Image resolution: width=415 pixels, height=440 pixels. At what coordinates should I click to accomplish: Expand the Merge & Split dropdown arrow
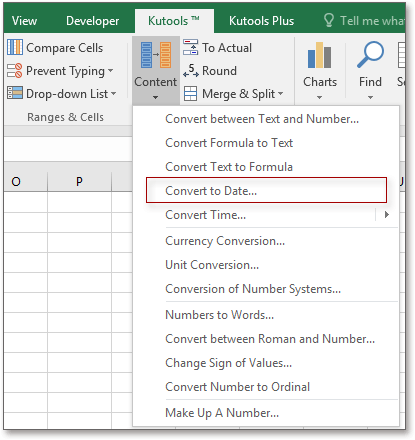[280, 94]
